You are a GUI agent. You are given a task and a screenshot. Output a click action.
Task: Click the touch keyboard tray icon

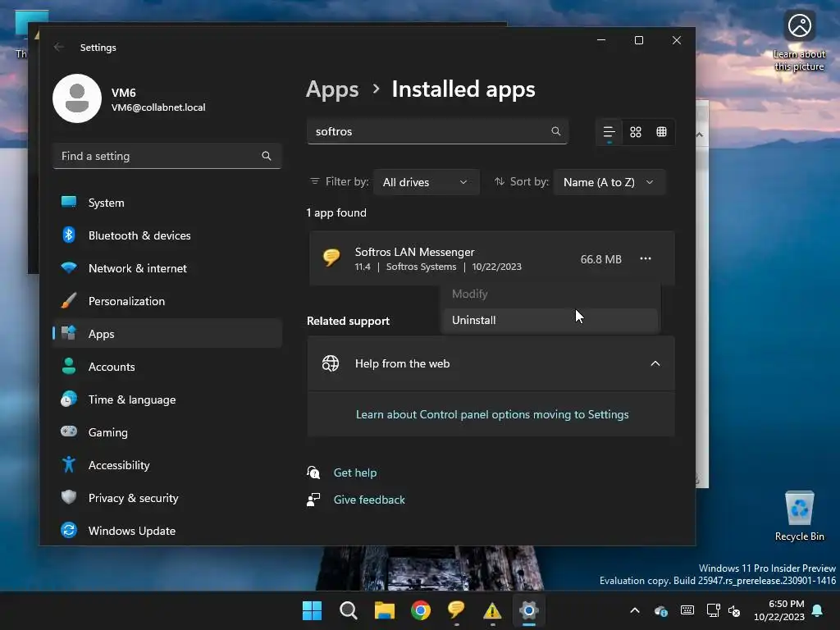(687, 610)
